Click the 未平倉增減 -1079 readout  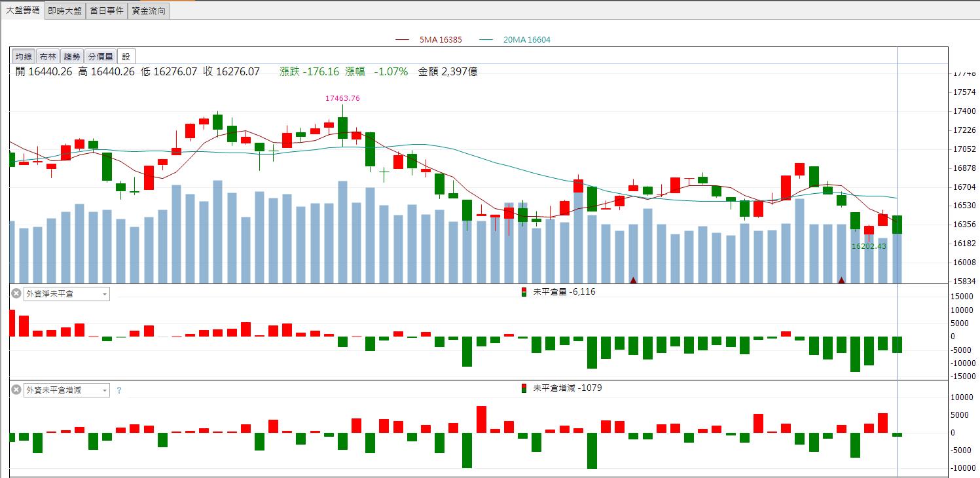pyautogui.click(x=568, y=388)
